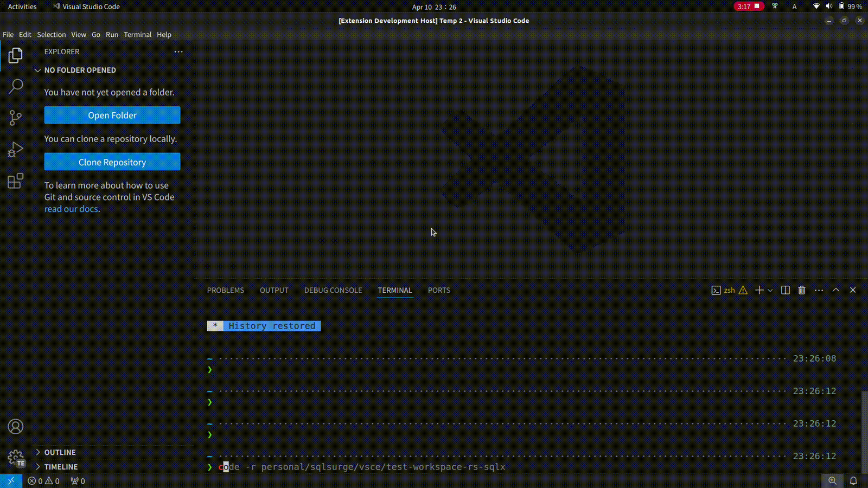Screen dimensions: 868x488
Task: Maximize panel size with chevron up
Action: pos(836,290)
